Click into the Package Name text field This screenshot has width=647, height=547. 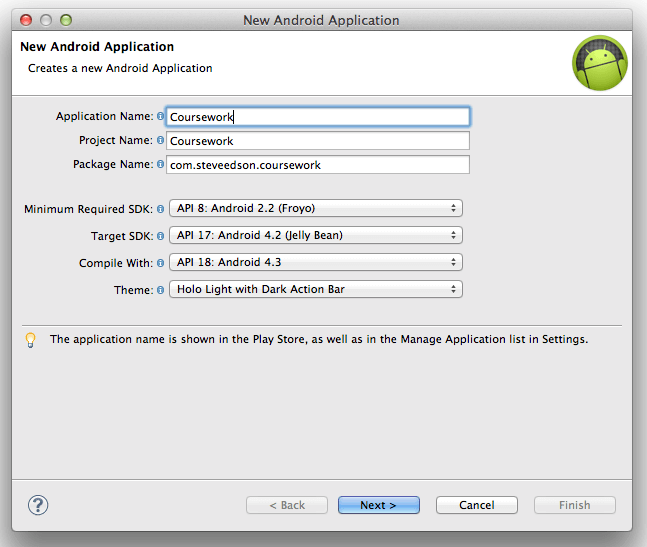pos(318,164)
